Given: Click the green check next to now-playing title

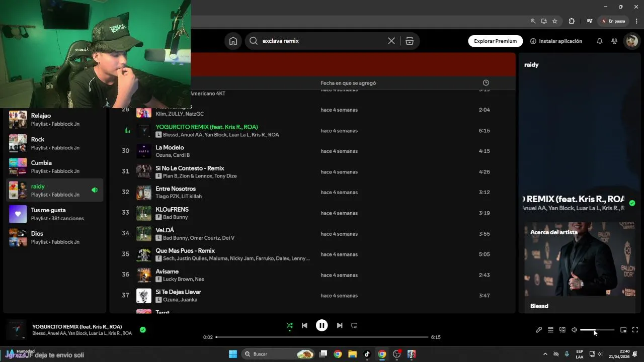Looking at the screenshot, I should pyautogui.click(x=143, y=330).
